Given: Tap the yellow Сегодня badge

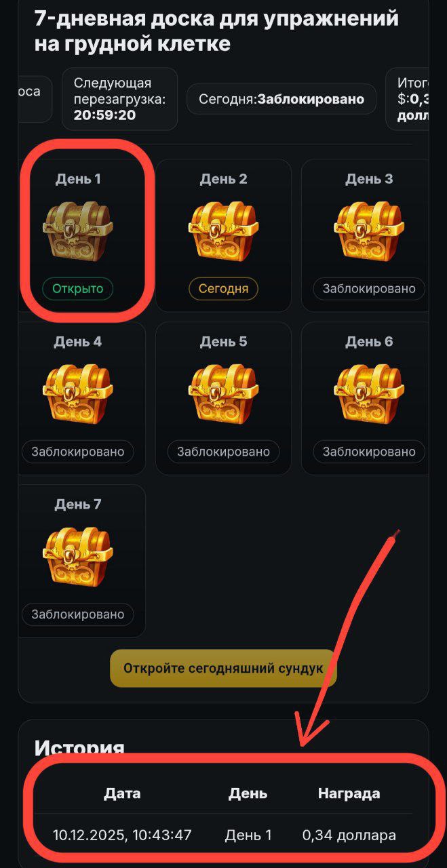Looking at the screenshot, I should coord(223,289).
